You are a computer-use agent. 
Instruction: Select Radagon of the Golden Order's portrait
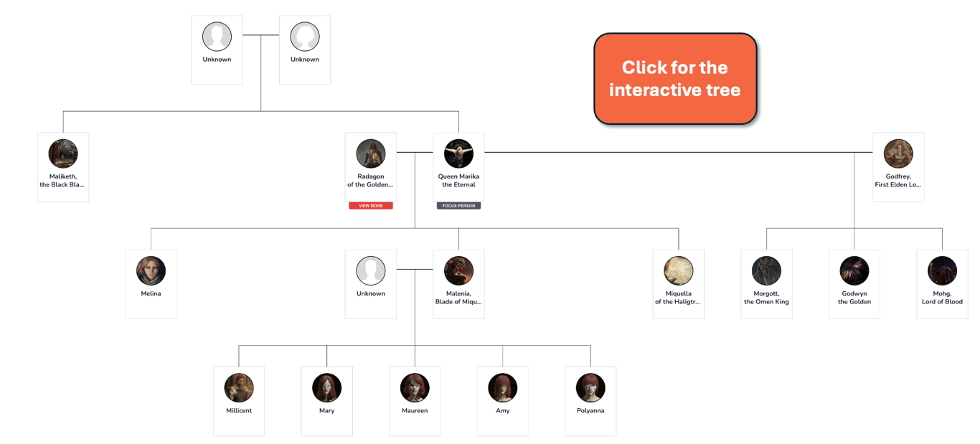point(370,153)
